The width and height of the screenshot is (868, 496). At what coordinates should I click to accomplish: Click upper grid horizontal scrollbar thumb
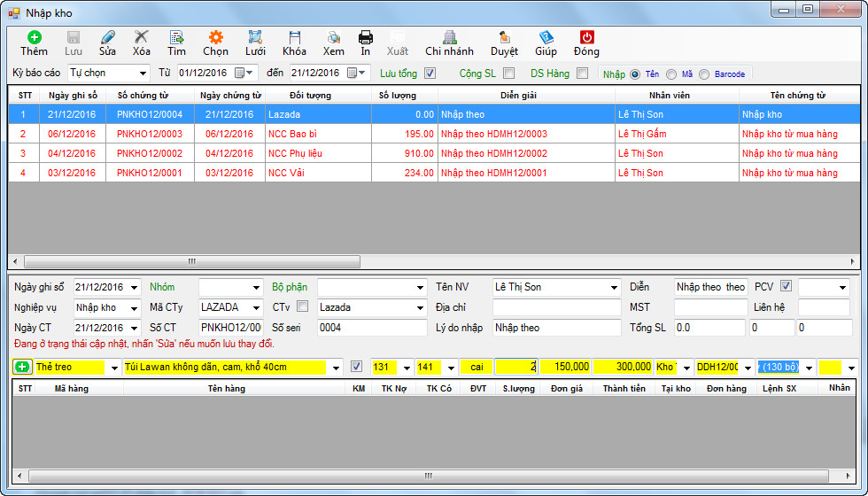[191, 261]
